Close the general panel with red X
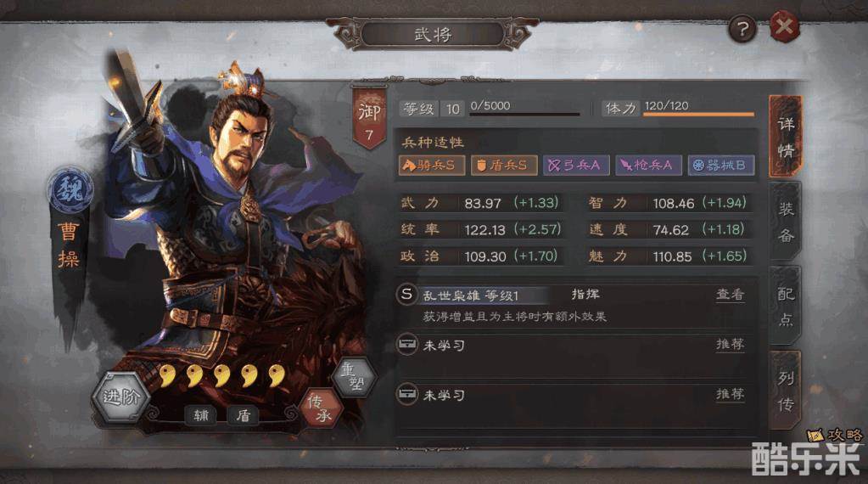 784,27
